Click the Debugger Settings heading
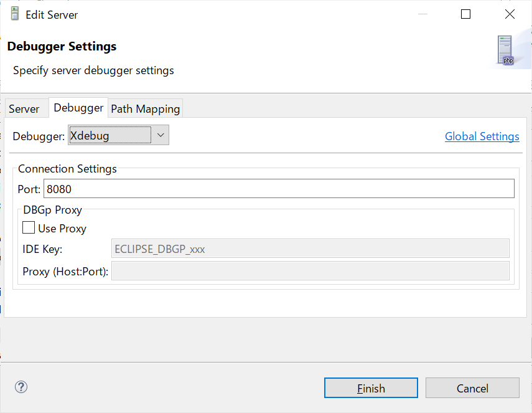The image size is (532, 413). (62, 46)
